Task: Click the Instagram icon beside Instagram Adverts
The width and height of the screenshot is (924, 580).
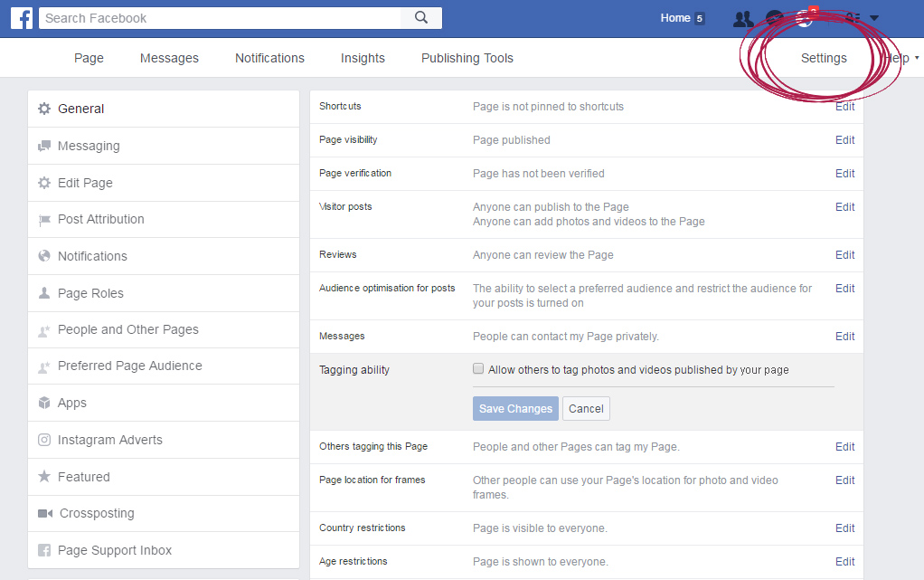Action: pyautogui.click(x=44, y=440)
